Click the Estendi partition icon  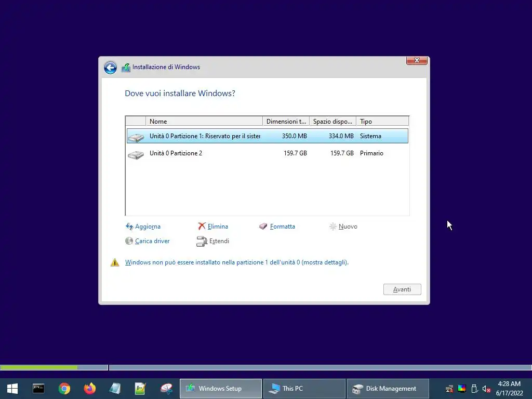pyautogui.click(x=202, y=241)
